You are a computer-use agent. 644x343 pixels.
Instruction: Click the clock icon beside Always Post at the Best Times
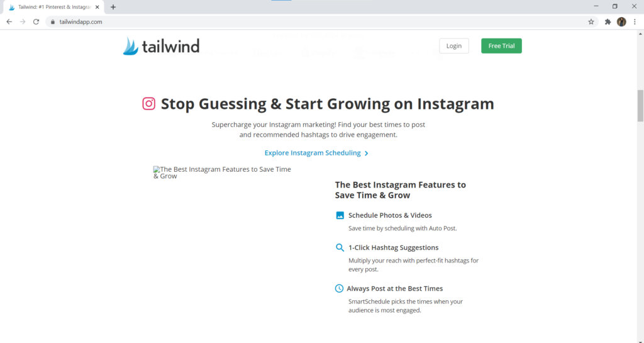(339, 288)
